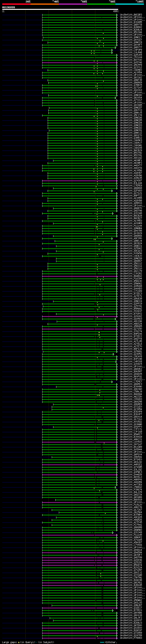Select hit UniRef100_Q3ZEI7
146x644 pixels.
click(x=131, y=608)
